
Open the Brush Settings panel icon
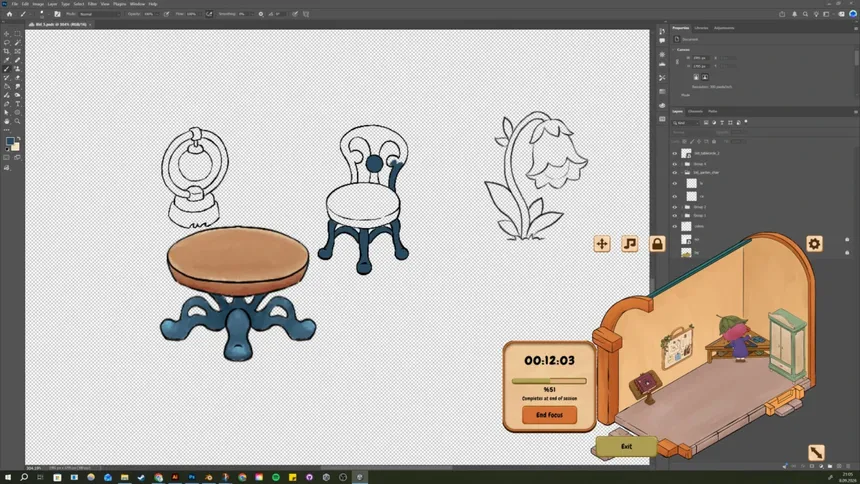[57, 14]
